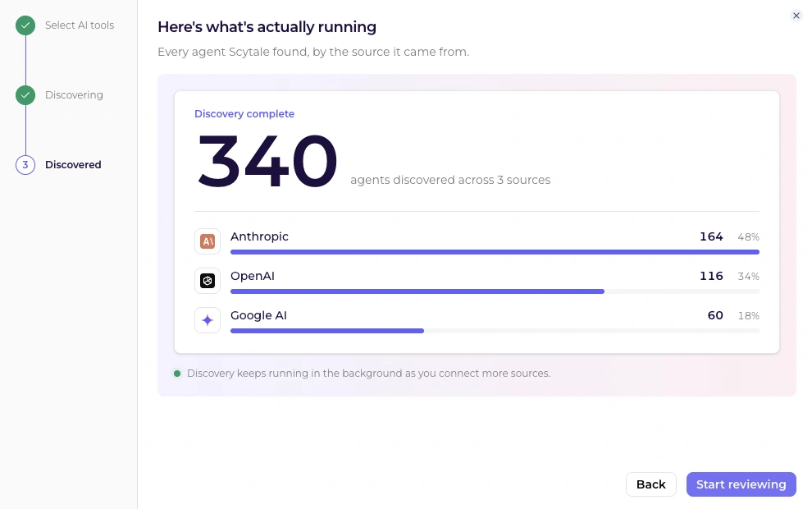Image resolution: width=812 pixels, height=509 pixels.
Task: Go to the Select AI tools step
Action: [80, 25]
